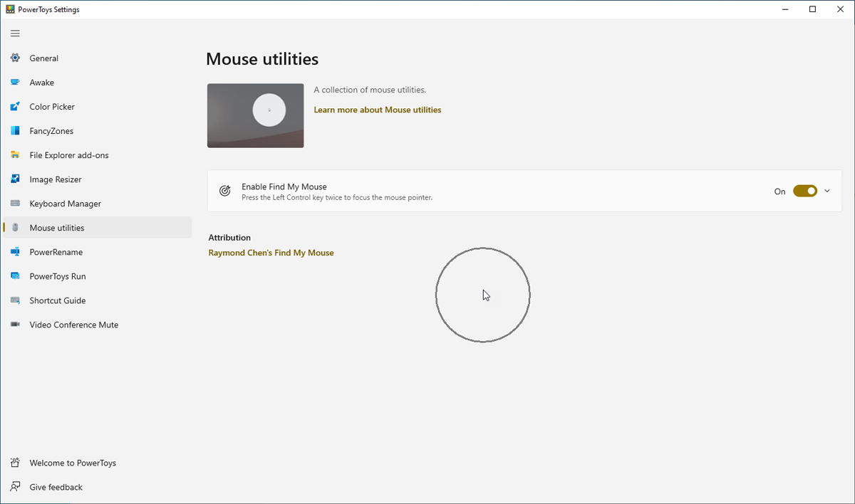Image resolution: width=855 pixels, height=504 pixels.
Task: Click the Video Conference Mute camera icon
Action: 15,325
